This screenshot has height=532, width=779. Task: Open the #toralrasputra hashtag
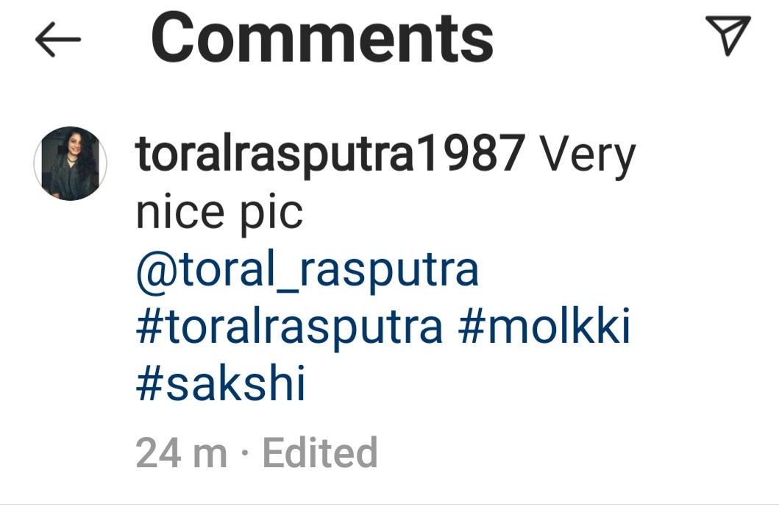tap(289, 327)
